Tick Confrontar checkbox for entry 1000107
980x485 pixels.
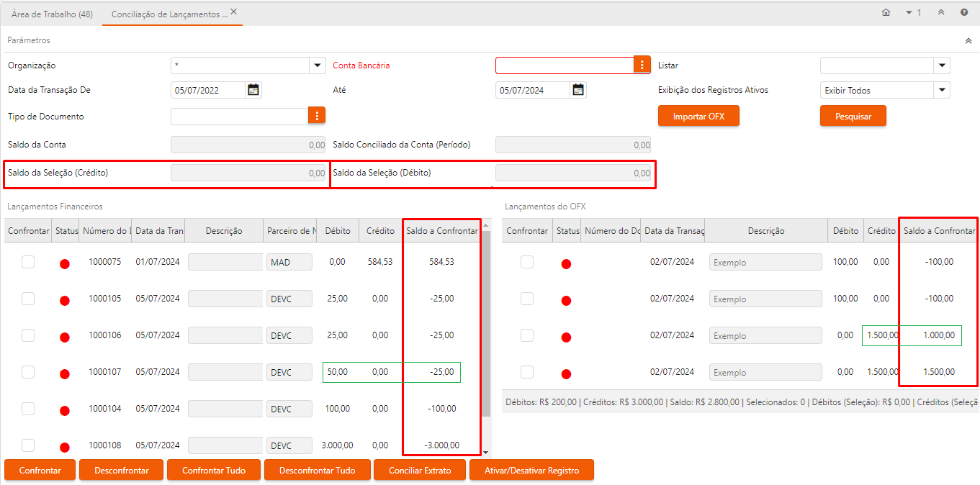[x=28, y=372]
